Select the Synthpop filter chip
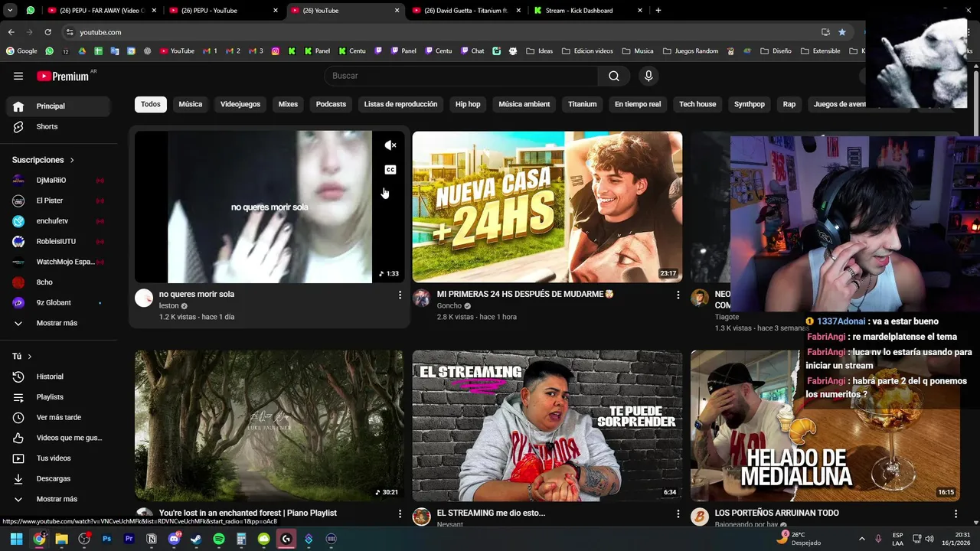980x551 pixels. (x=750, y=104)
